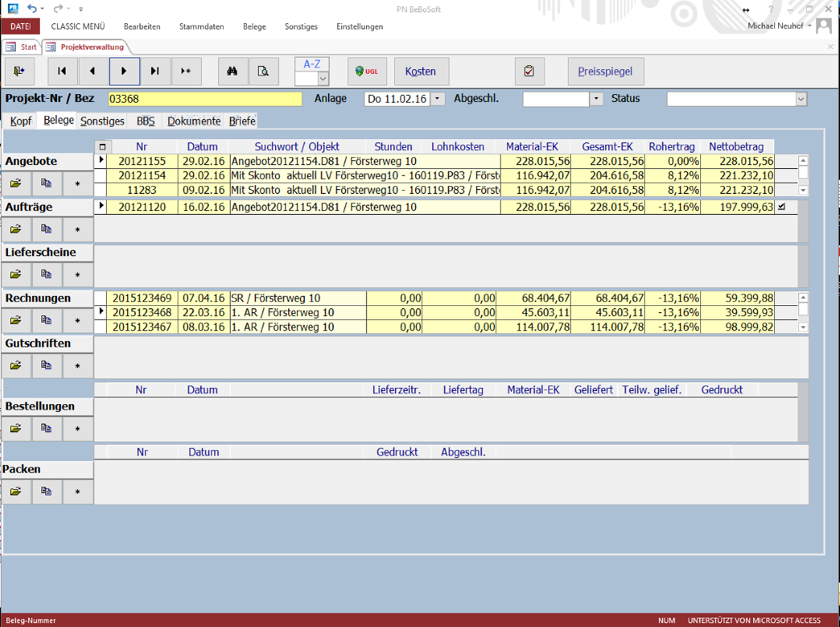
Task: Switch to the Dokumente tab
Action: click(x=194, y=122)
